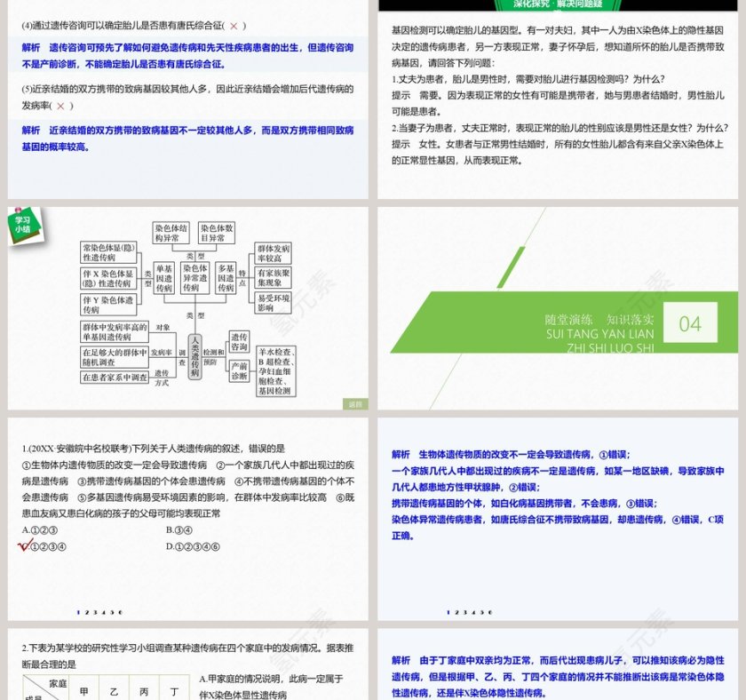
Task: Switch to the 随堂演练 知识落实 section
Action: tap(599, 320)
